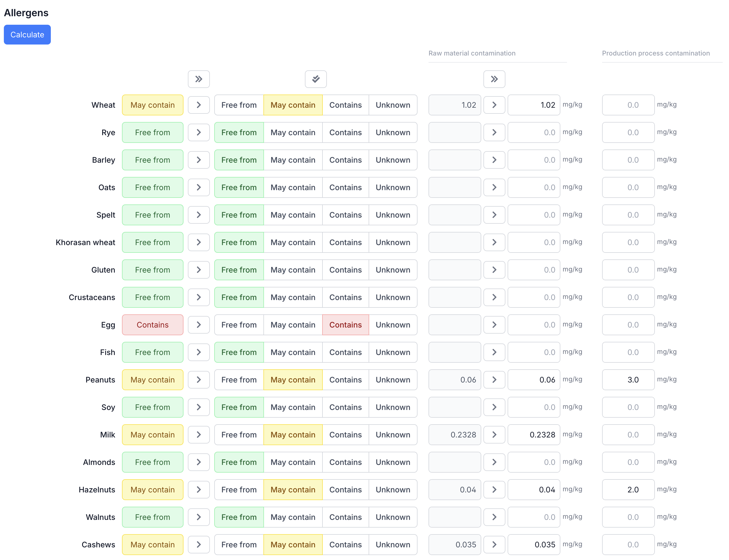Screen dimensions: 729x560
Task: Click the double-check confirm-all icon
Action: pos(316,79)
